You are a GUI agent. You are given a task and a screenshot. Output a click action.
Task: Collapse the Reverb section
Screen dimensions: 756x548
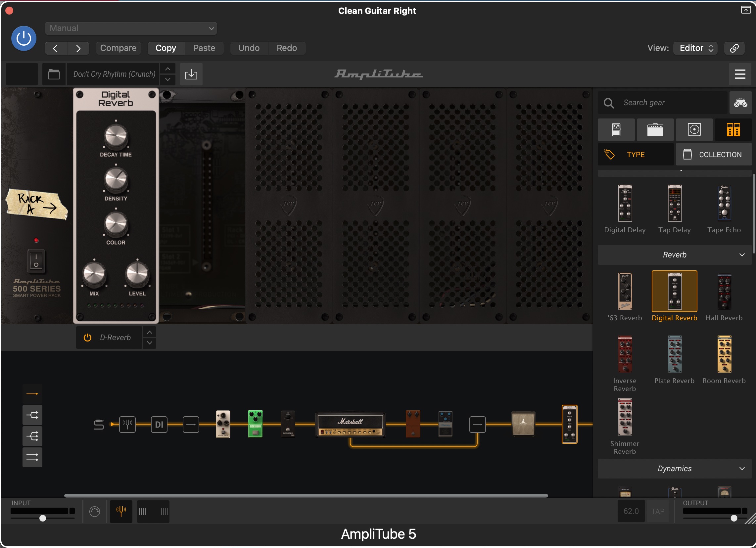click(675, 255)
